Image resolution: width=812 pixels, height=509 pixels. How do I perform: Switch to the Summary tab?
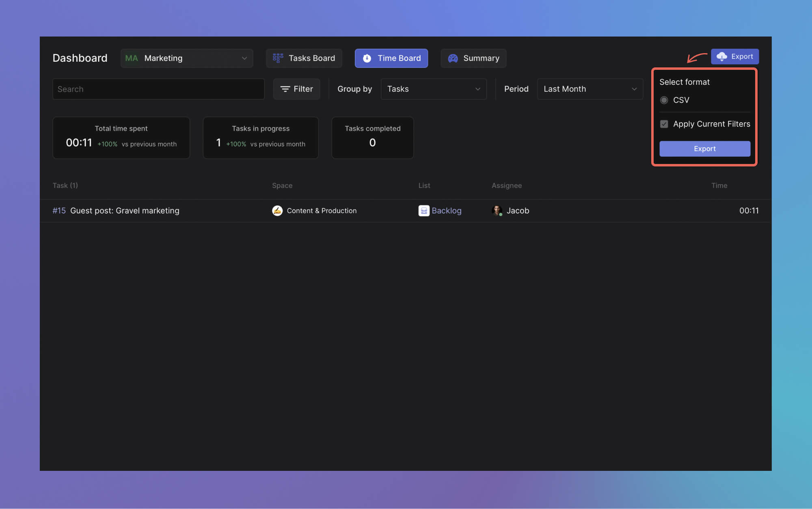coord(473,58)
